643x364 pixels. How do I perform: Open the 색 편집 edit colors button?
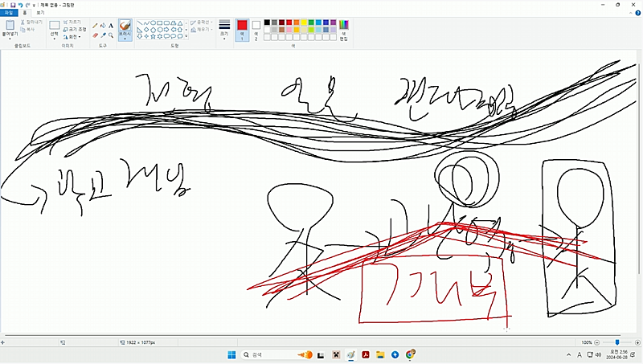point(344,30)
